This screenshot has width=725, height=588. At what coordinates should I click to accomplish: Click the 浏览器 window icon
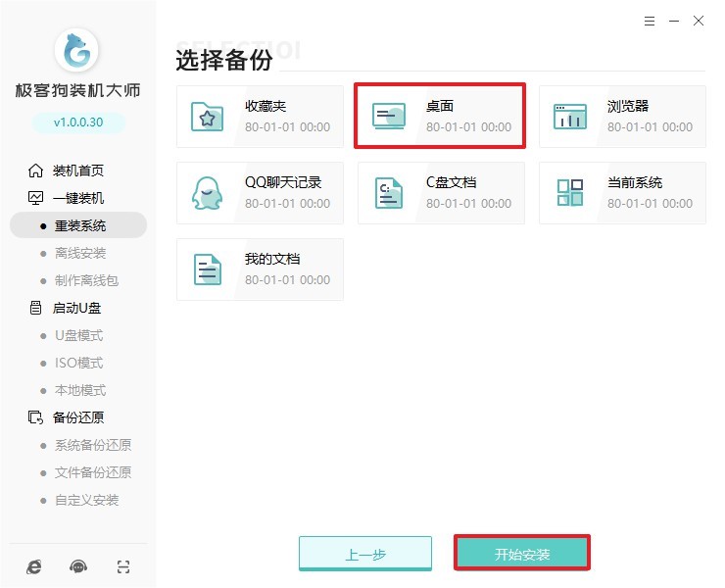point(570,116)
